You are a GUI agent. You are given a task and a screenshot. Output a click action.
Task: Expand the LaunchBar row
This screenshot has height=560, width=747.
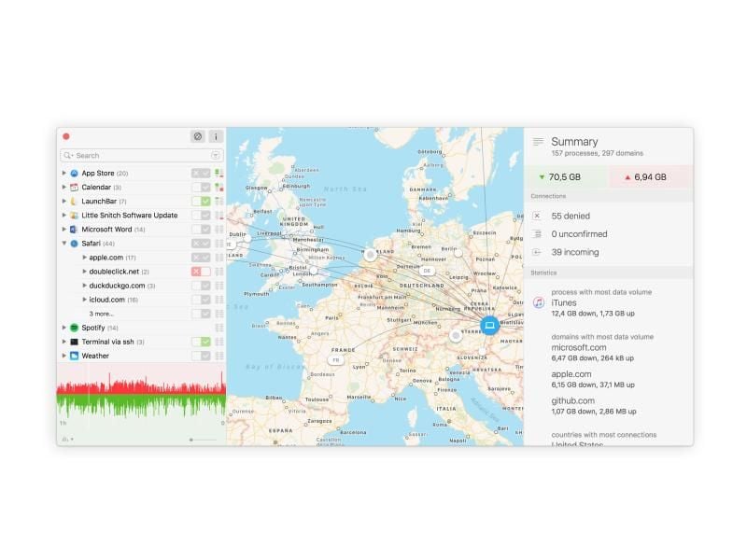point(64,202)
